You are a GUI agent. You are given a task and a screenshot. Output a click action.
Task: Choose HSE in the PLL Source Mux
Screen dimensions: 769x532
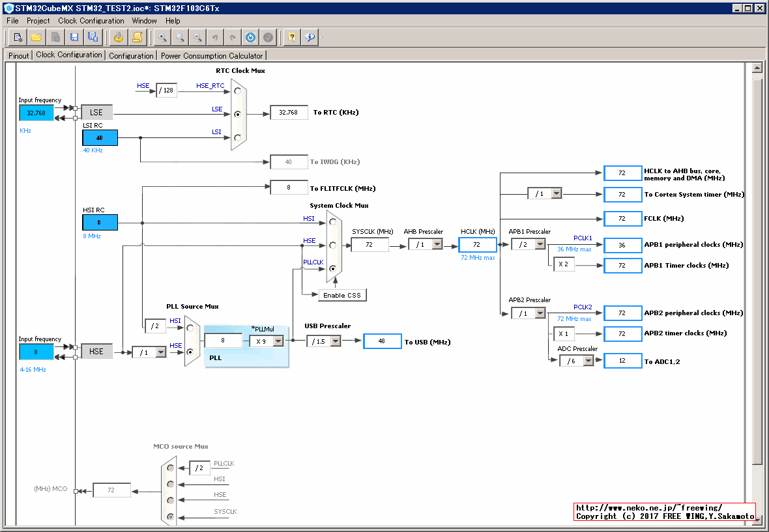coord(190,352)
